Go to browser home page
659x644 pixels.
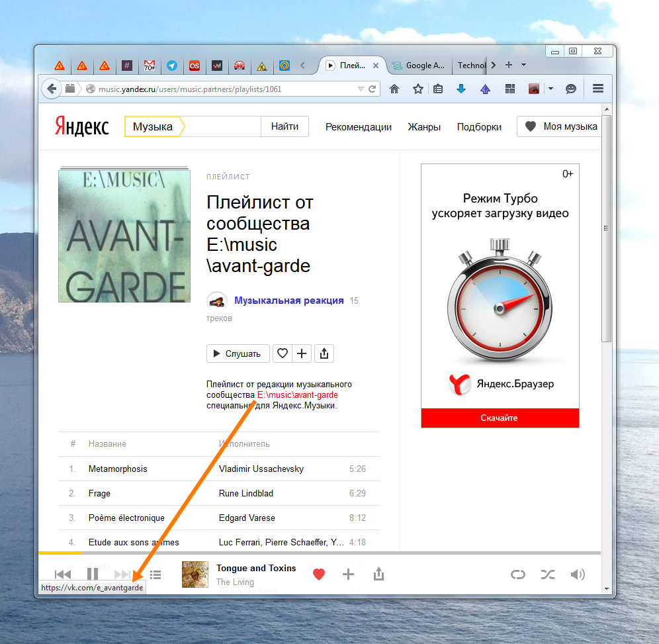coord(394,89)
